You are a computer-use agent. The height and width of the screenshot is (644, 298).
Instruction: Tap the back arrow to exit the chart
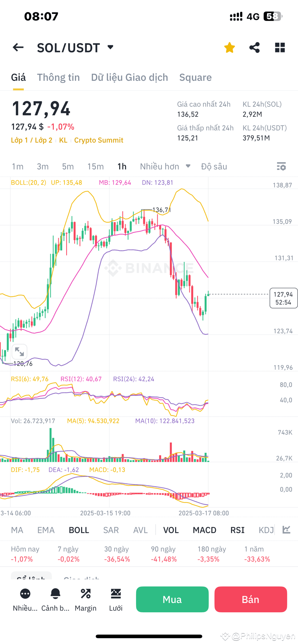click(x=18, y=47)
